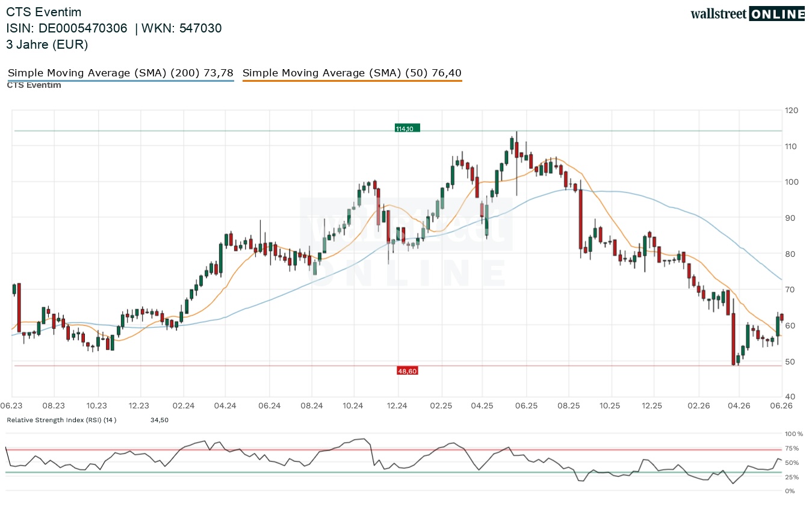Click the 100 price axis label
The width and height of the screenshot is (812, 507).
(792, 182)
